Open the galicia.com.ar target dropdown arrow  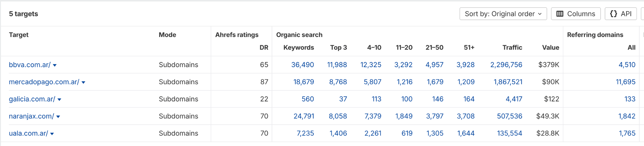[x=59, y=100]
